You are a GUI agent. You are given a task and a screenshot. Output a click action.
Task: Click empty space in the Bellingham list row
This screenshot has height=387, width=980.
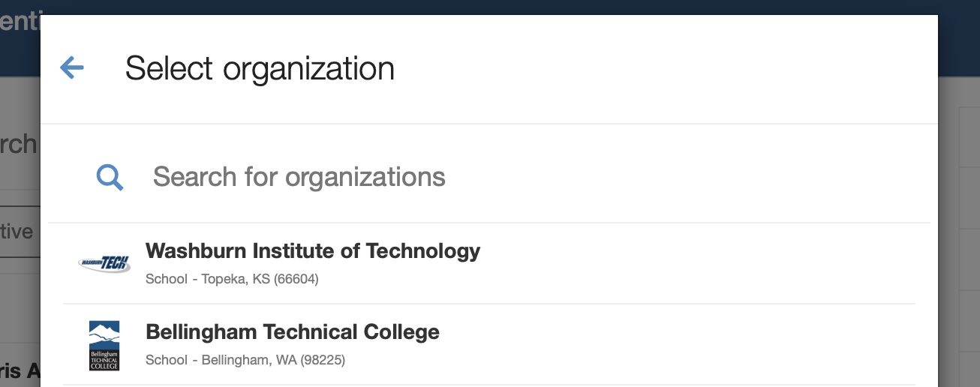coord(675,345)
